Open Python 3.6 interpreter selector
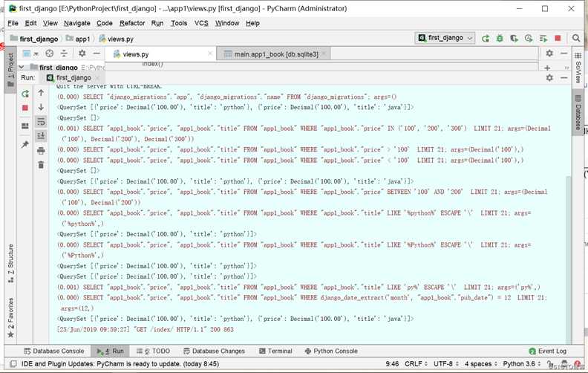 point(522,363)
